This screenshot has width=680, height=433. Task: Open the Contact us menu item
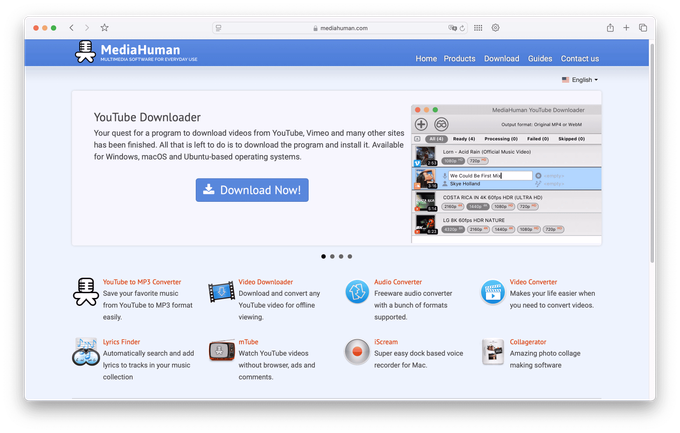(579, 59)
